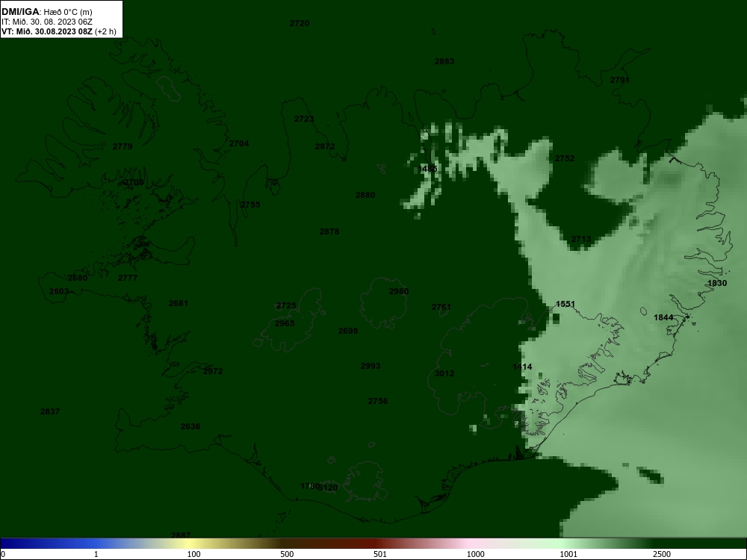Select the map value 2837
Image resolution: width=747 pixels, height=560 pixels.
pos(50,412)
